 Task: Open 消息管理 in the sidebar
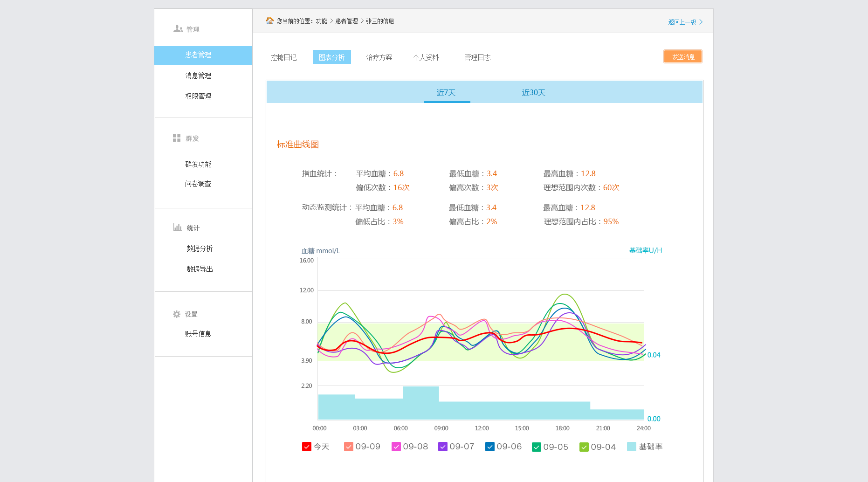[198, 76]
